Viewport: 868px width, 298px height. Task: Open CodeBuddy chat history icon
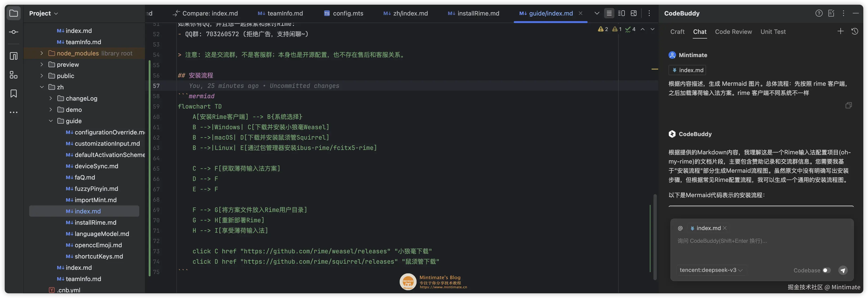tap(855, 31)
